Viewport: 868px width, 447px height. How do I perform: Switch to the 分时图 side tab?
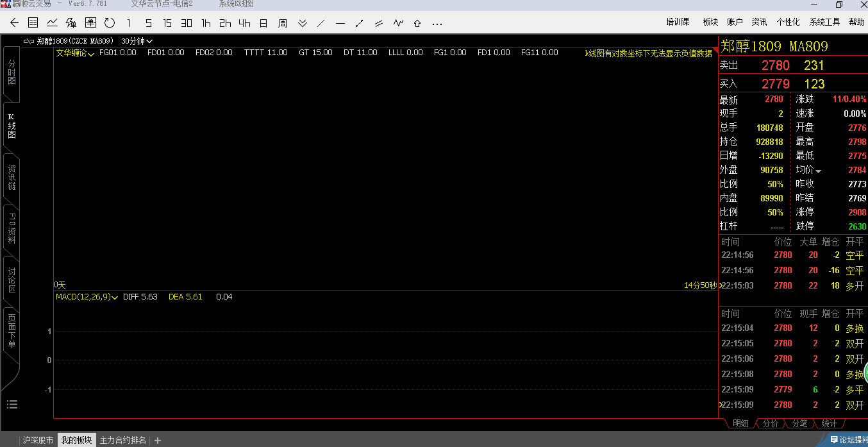click(12, 73)
